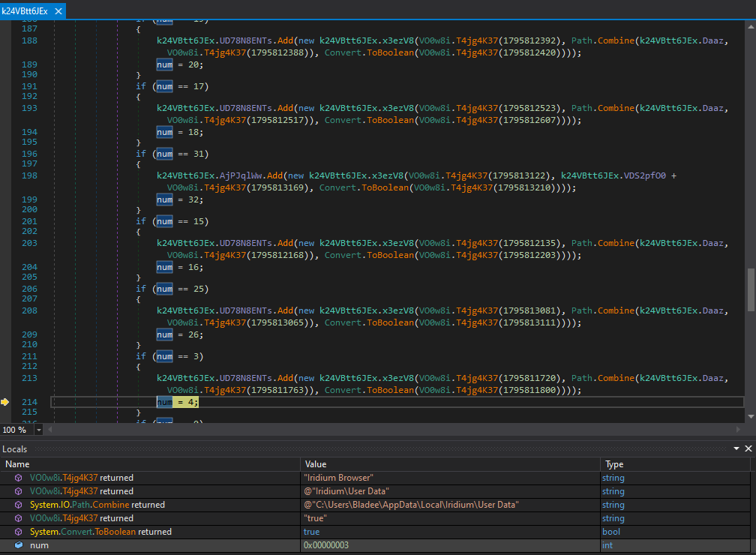Close the k24VBtt6JEx document tab
Image resolution: width=756 pixels, height=555 pixels.
(58, 11)
